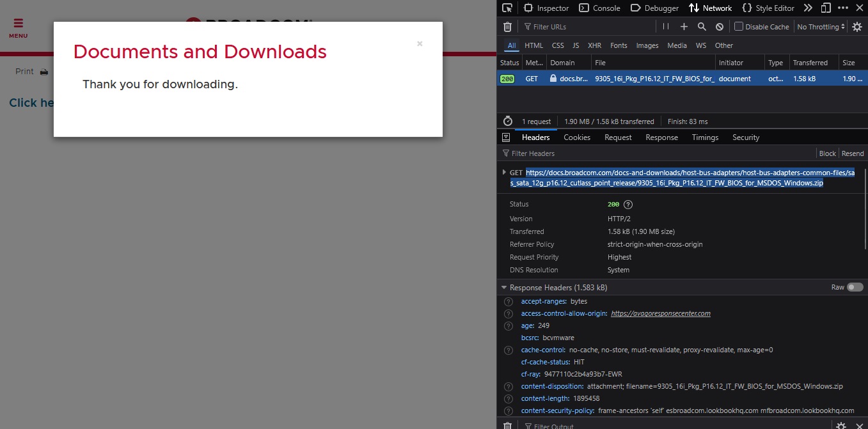This screenshot has width=868, height=429.
Task: Open the avagoresponsecenter.com origin link
Action: (660, 313)
